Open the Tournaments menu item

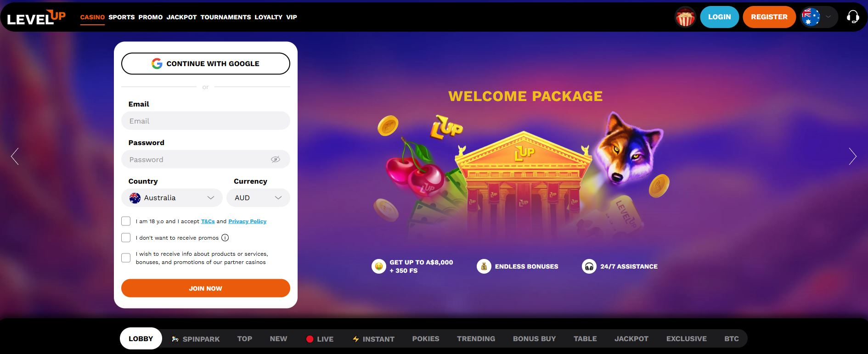coord(225,17)
